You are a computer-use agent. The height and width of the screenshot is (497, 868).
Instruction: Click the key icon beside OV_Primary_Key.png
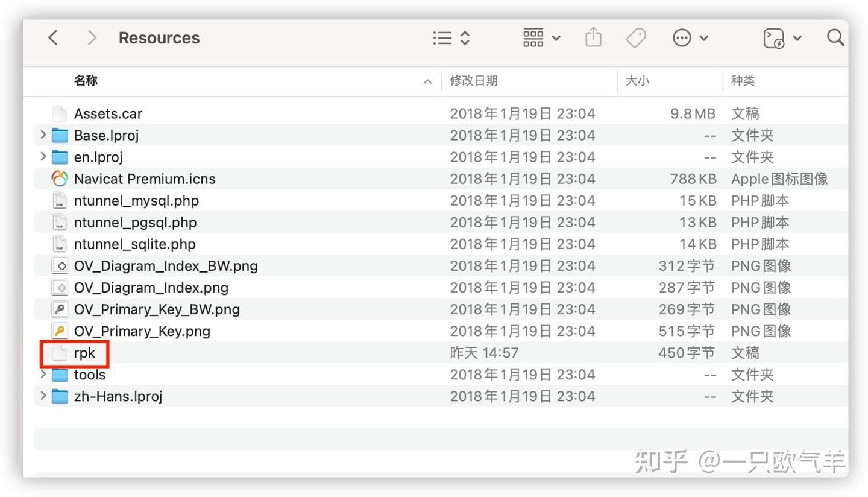click(x=58, y=331)
